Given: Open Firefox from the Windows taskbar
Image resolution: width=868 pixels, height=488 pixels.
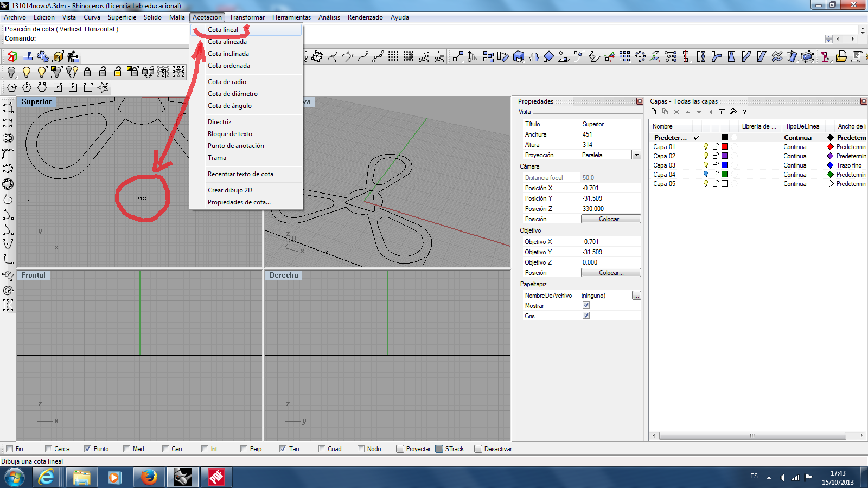Looking at the screenshot, I should 149,477.
